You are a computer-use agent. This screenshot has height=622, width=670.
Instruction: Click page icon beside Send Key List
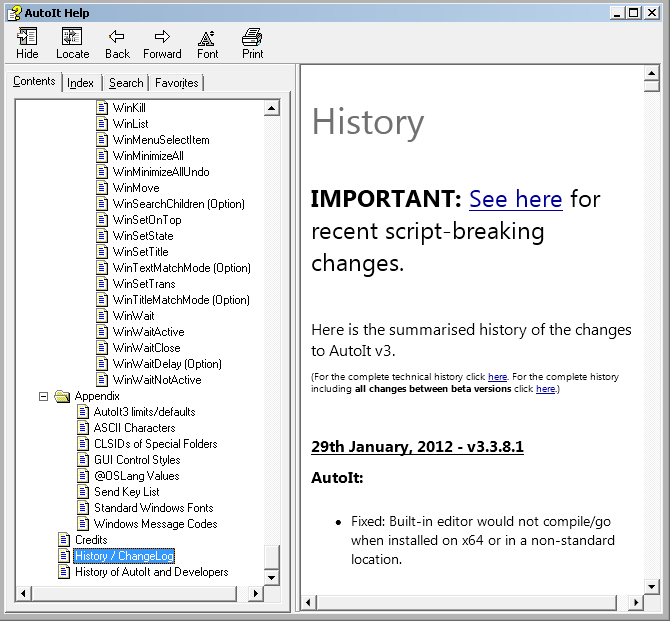(83, 492)
